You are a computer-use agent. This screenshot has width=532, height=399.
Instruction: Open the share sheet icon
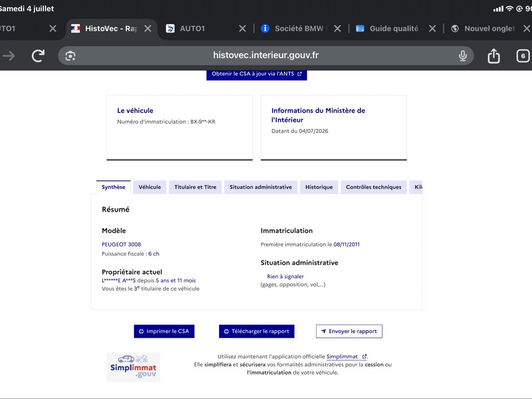tap(493, 55)
